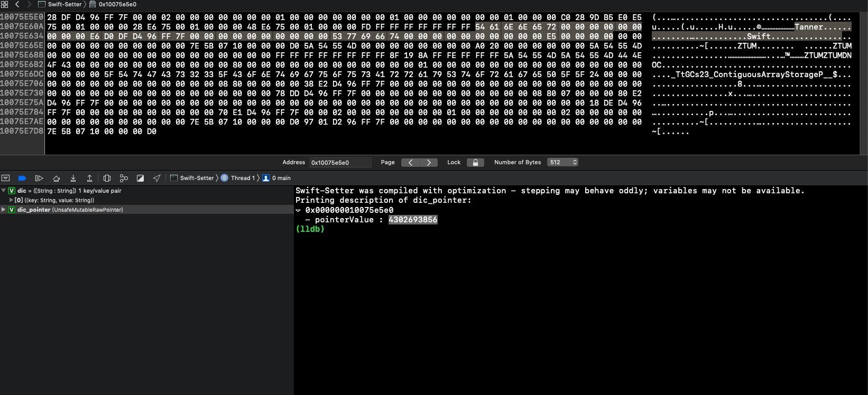Viewport: 868px width, 395px height.
Task: Toggle the breakpoints activation button
Action: [22, 178]
